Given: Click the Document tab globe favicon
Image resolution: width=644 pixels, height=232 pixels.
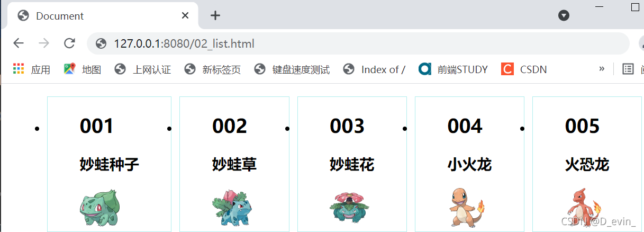Looking at the screenshot, I should pyautogui.click(x=23, y=15).
